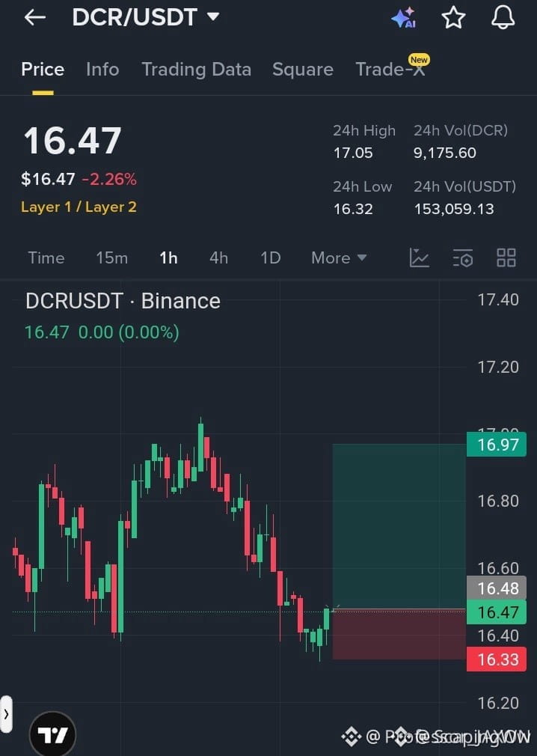Click the 24h Vol(USDT) value 153,059.13
537x756 pixels.
tap(454, 209)
